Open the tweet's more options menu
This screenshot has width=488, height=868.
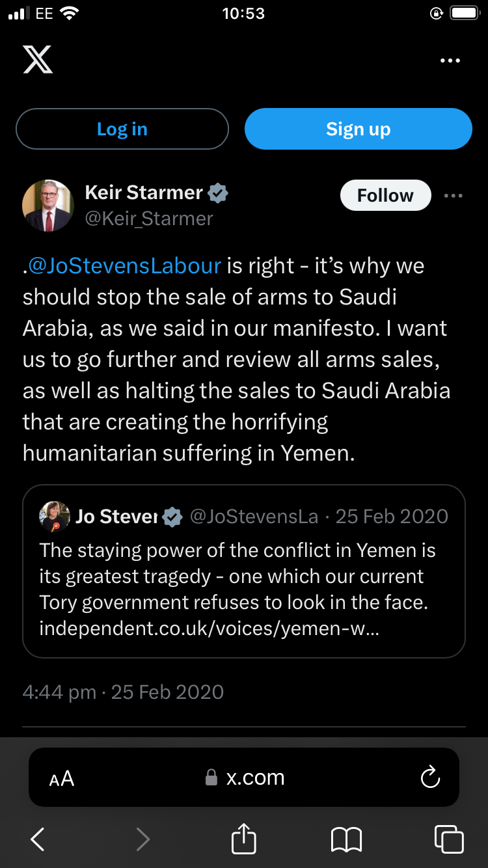coord(453,195)
